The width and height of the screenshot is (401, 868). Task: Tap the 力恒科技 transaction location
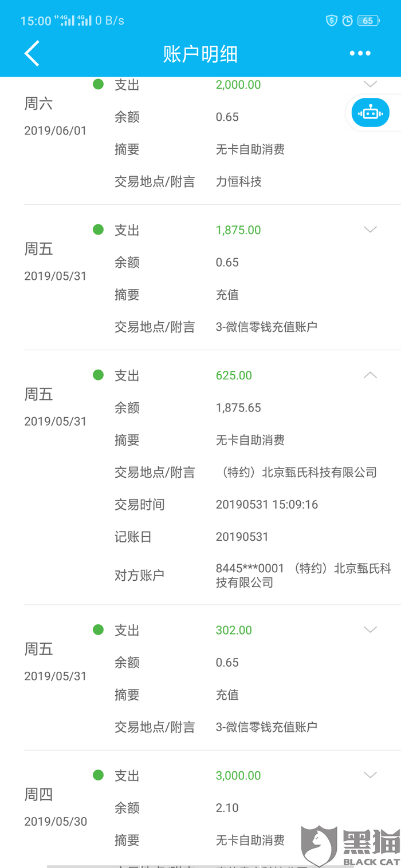point(238,182)
